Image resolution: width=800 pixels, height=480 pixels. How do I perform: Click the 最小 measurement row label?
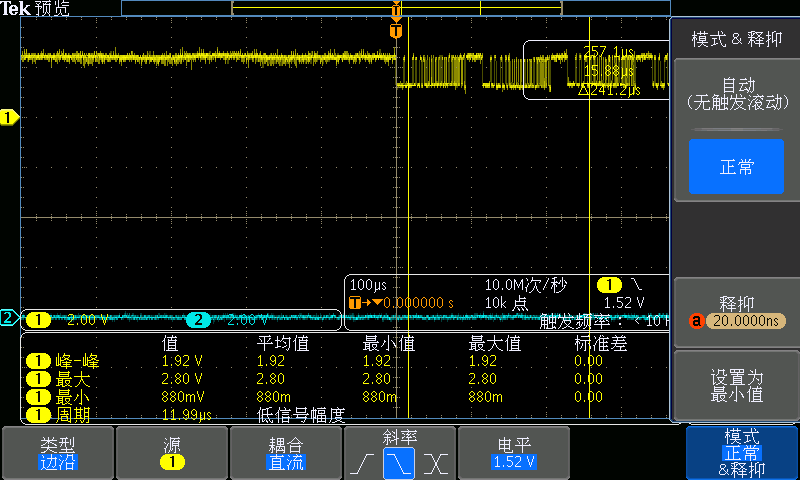[72, 397]
